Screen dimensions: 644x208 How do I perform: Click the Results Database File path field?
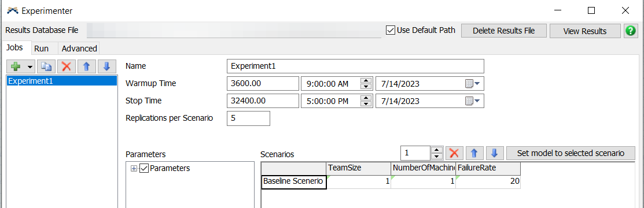click(x=234, y=31)
